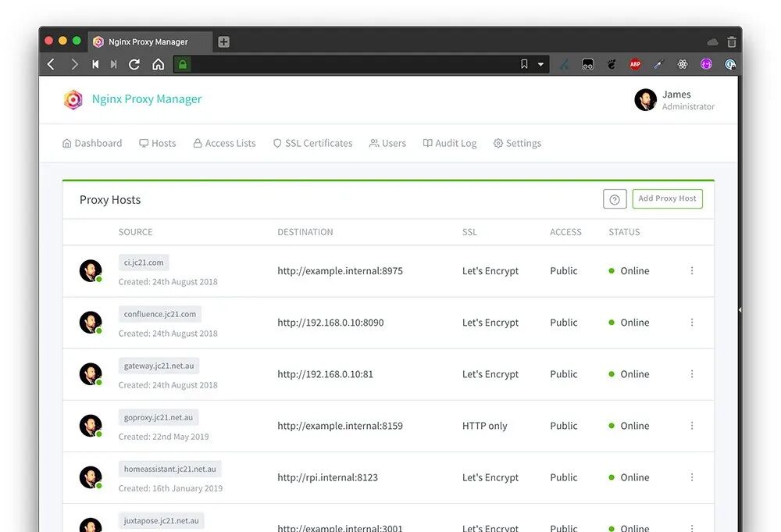Click the goproxy.jc21.net.au domain tag
Viewport: 781px width, 532px height.
(159, 417)
